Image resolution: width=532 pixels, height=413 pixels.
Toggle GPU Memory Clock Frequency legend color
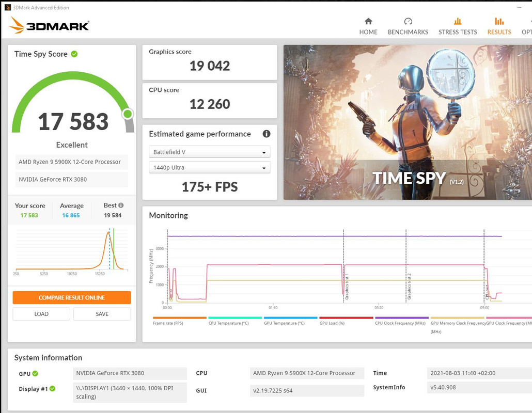tap(457, 317)
